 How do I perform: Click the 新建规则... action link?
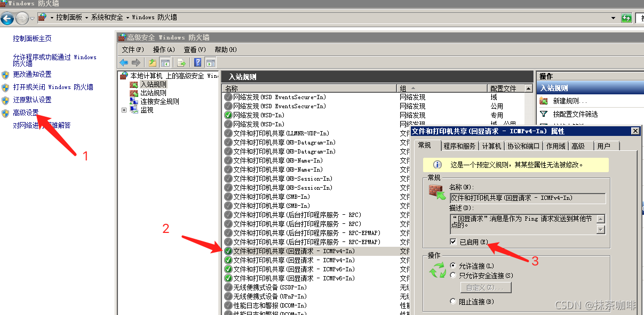point(570,101)
